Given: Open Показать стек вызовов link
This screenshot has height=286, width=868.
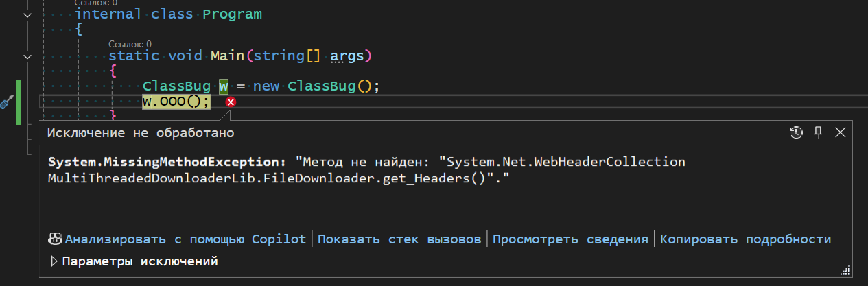Looking at the screenshot, I should click(x=399, y=239).
